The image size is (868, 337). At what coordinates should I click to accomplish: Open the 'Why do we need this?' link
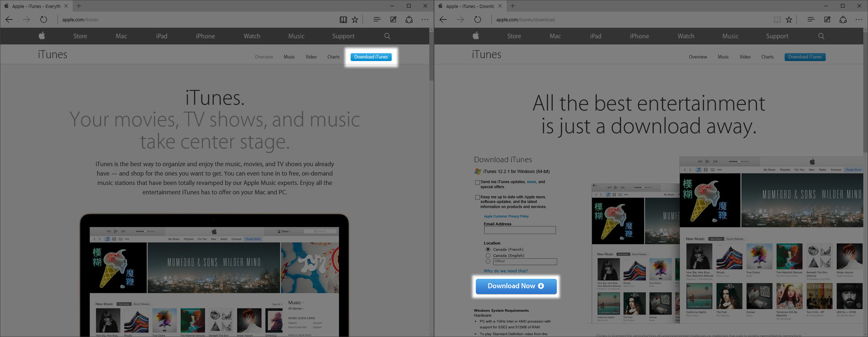click(506, 271)
